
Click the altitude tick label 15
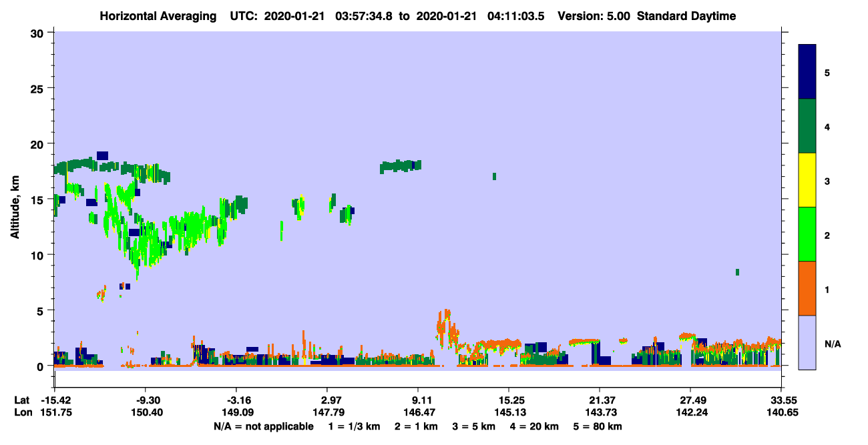[x=39, y=199]
